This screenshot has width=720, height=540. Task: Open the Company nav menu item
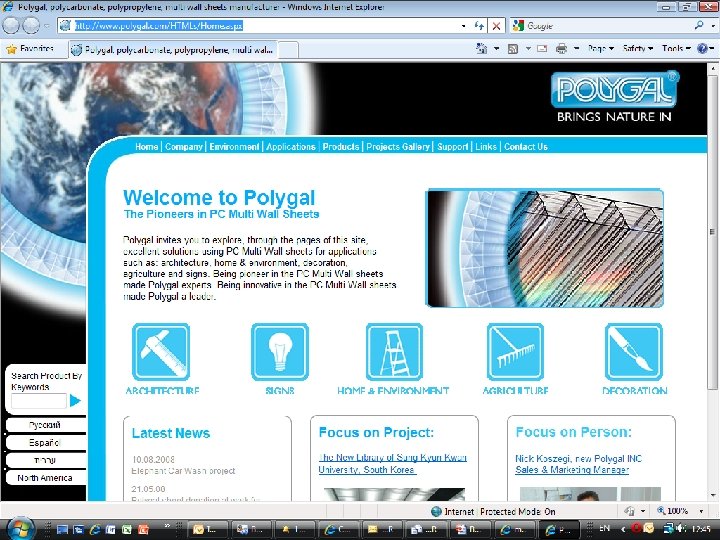(184, 146)
